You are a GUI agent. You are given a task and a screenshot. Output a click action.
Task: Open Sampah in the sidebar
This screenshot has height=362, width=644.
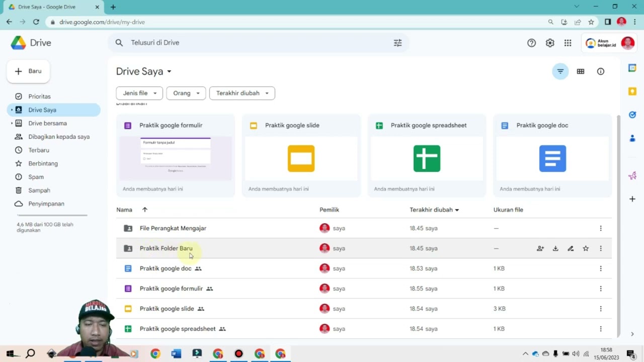coord(53,191)
